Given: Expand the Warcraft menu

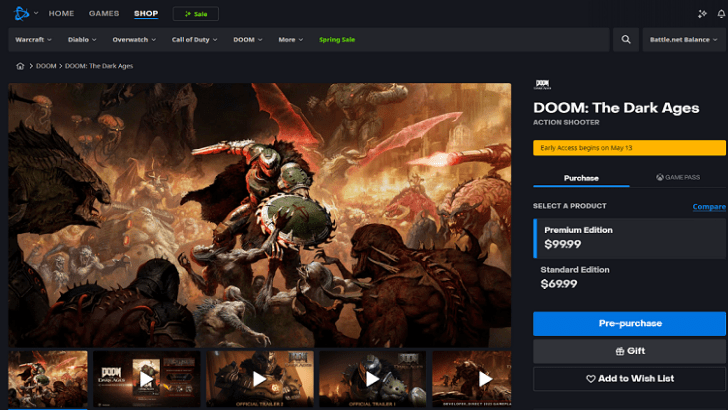Looking at the screenshot, I should [33, 39].
